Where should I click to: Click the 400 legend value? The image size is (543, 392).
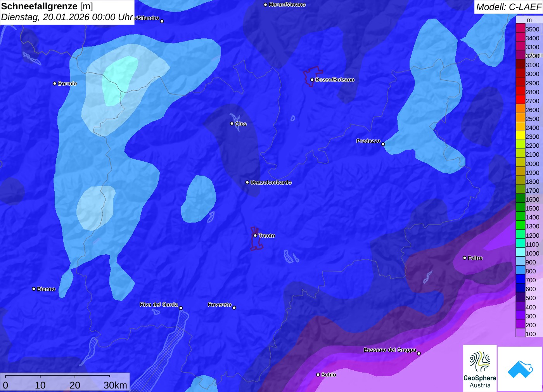tap(531, 307)
